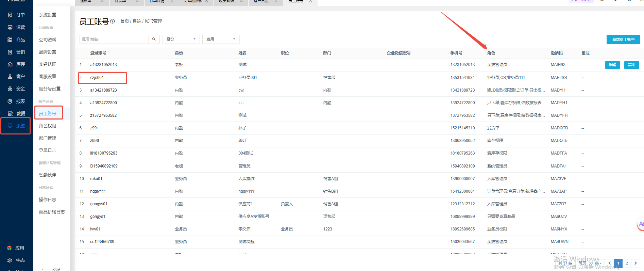The width and height of the screenshot is (644, 271).
Task: Click the magnifier search icon button
Action: (154, 39)
